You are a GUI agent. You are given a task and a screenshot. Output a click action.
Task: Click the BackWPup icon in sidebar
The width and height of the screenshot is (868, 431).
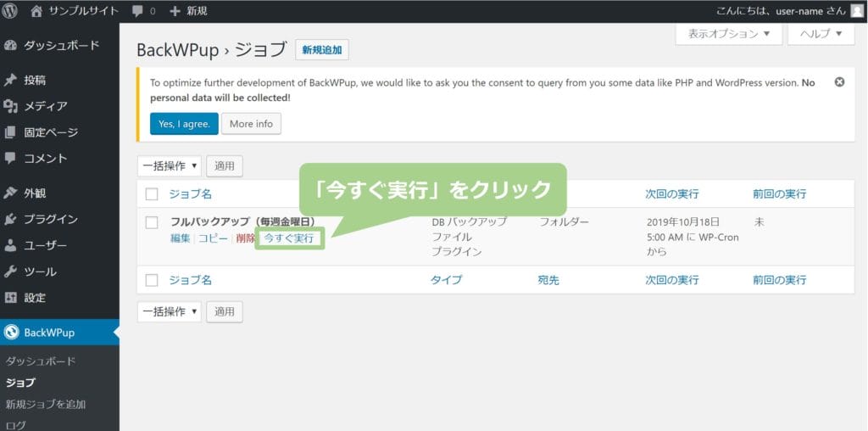(x=11, y=332)
